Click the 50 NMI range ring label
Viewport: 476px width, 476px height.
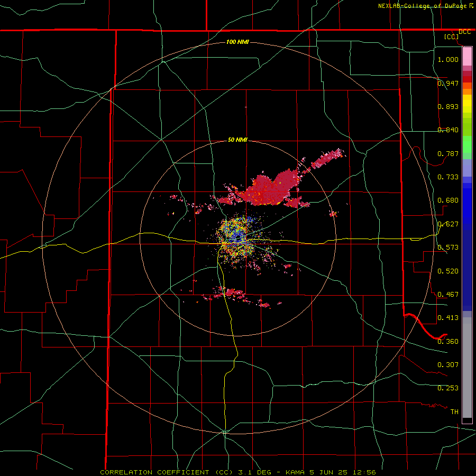[x=237, y=140]
